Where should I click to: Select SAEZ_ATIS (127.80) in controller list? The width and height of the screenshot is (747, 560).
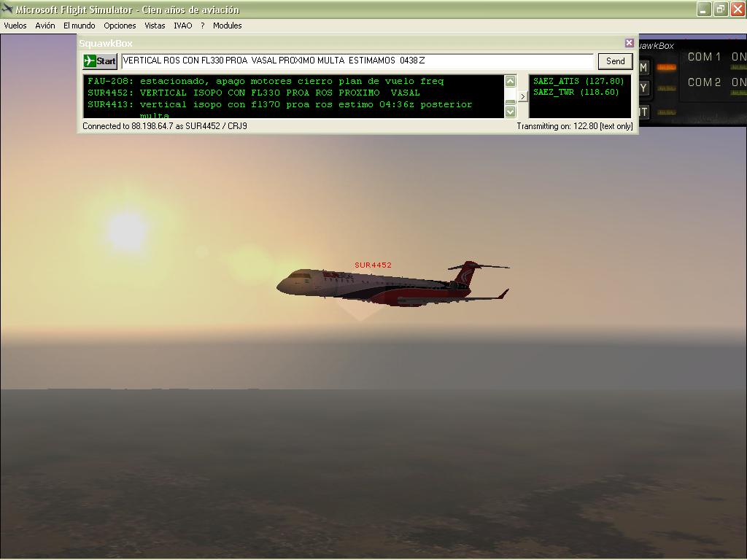[578, 81]
